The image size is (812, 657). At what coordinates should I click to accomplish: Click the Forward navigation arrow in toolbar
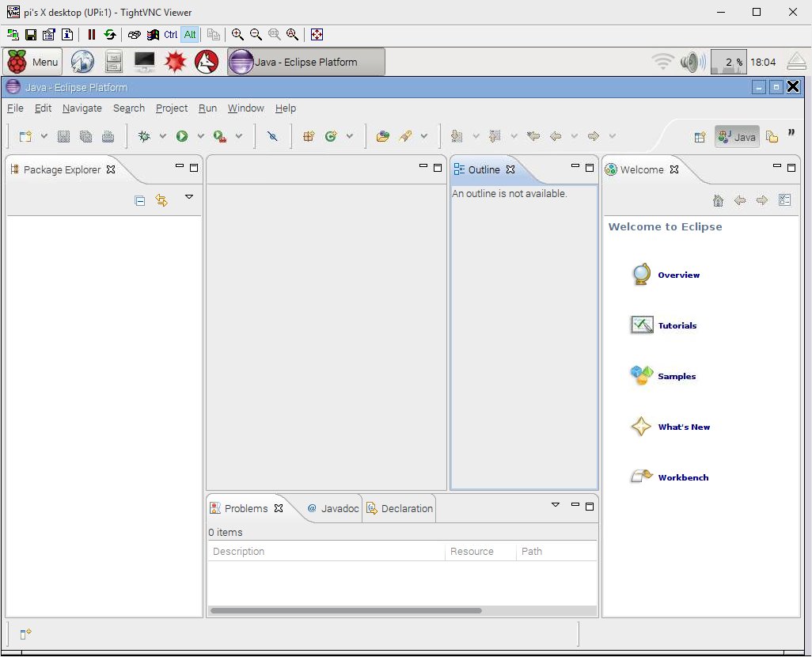[x=594, y=136]
